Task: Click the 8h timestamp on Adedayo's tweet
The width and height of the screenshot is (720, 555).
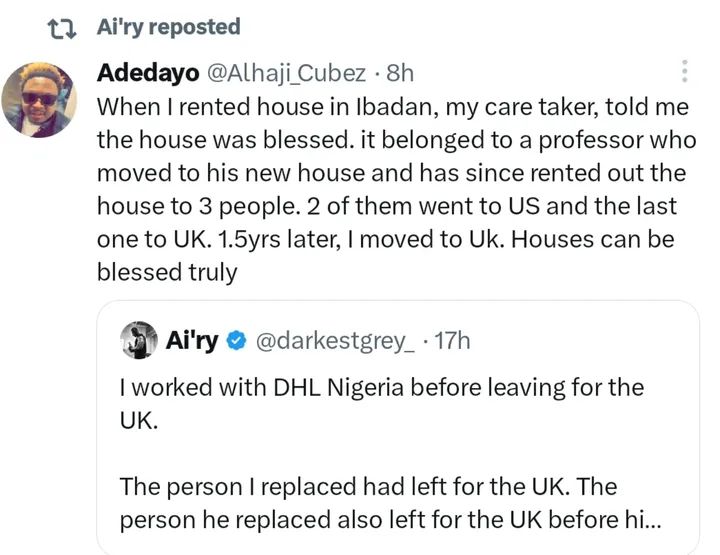Action: [398, 72]
